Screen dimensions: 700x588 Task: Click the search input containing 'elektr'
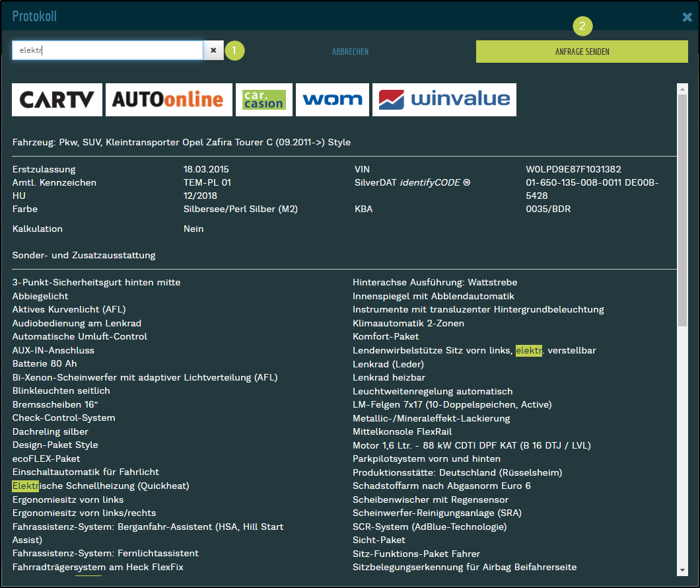pyautogui.click(x=107, y=50)
